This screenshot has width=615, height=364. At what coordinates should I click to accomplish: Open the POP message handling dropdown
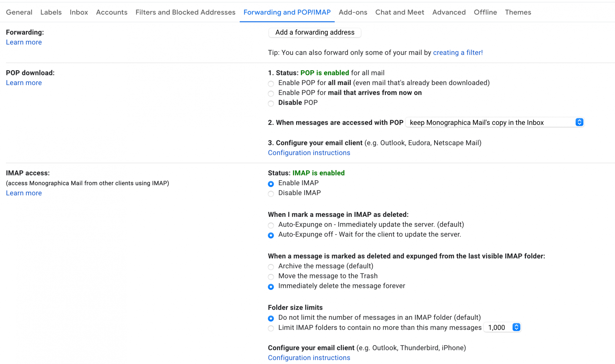coord(495,122)
